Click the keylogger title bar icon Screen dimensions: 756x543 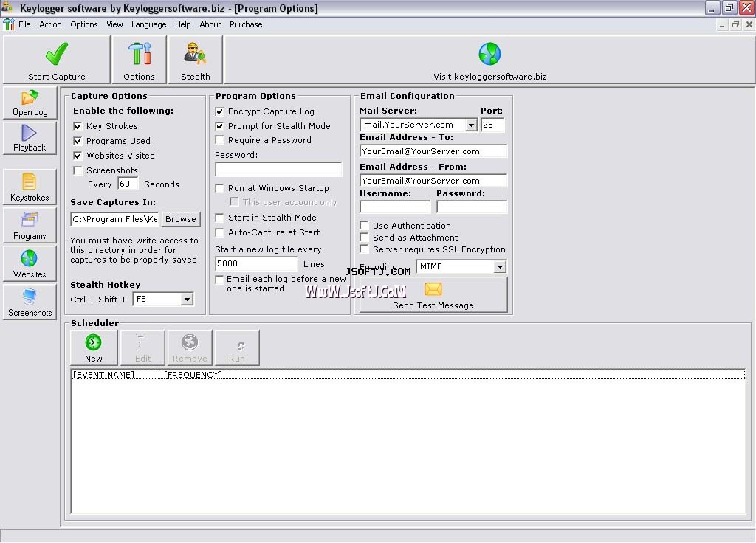7,7
